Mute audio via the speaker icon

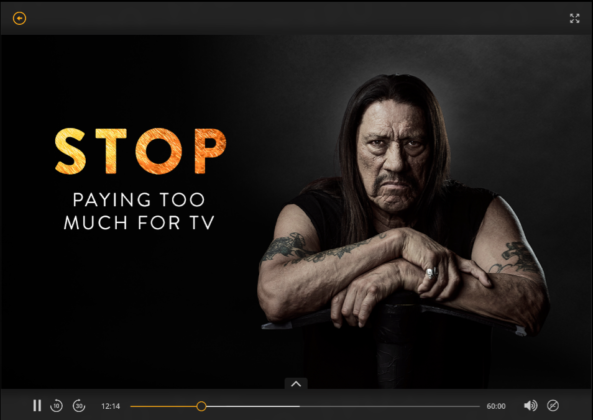click(530, 406)
